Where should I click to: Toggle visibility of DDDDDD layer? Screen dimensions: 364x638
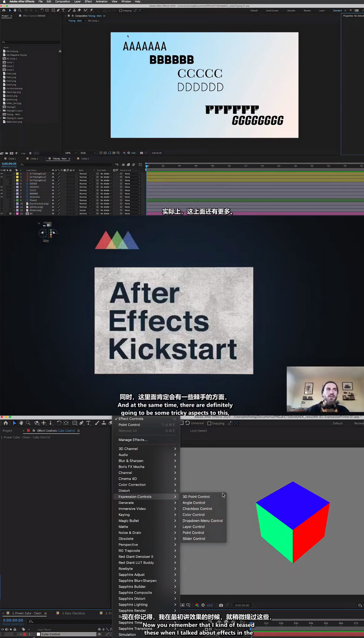(2, 187)
